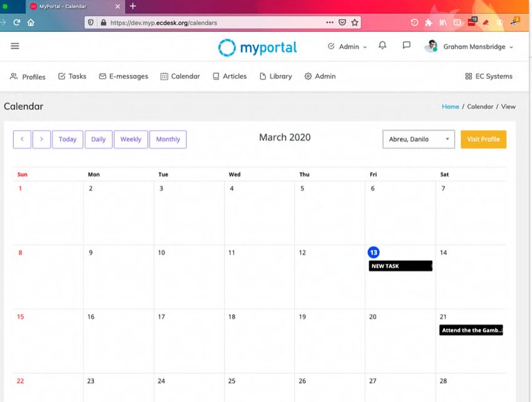The height and width of the screenshot is (402, 532).
Task: Open Admin in the navigation bar
Action: click(x=320, y=76)
